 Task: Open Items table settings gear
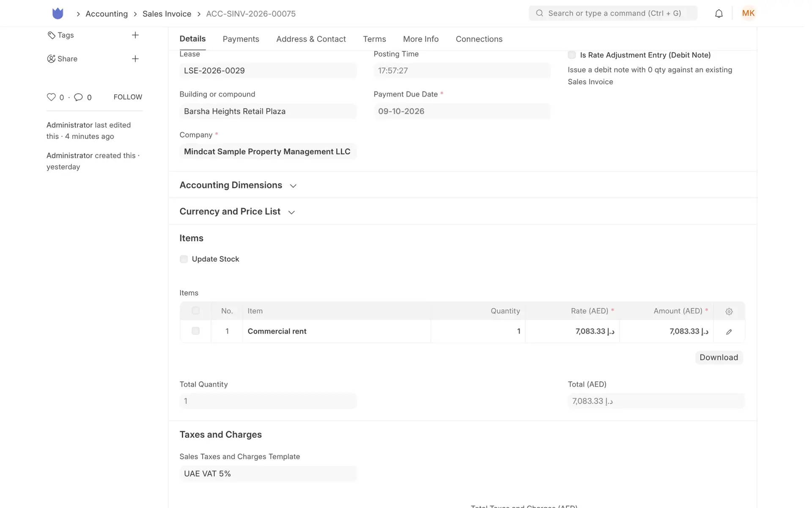point(729,311)
